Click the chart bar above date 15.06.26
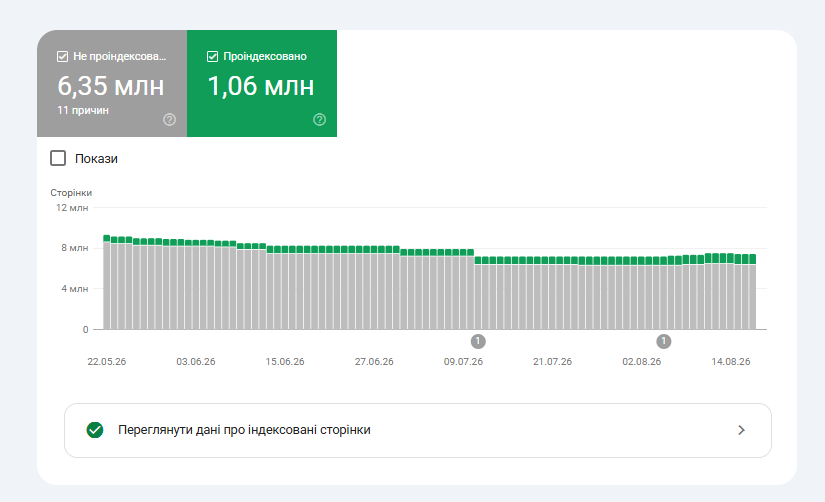 click(285, 288)
